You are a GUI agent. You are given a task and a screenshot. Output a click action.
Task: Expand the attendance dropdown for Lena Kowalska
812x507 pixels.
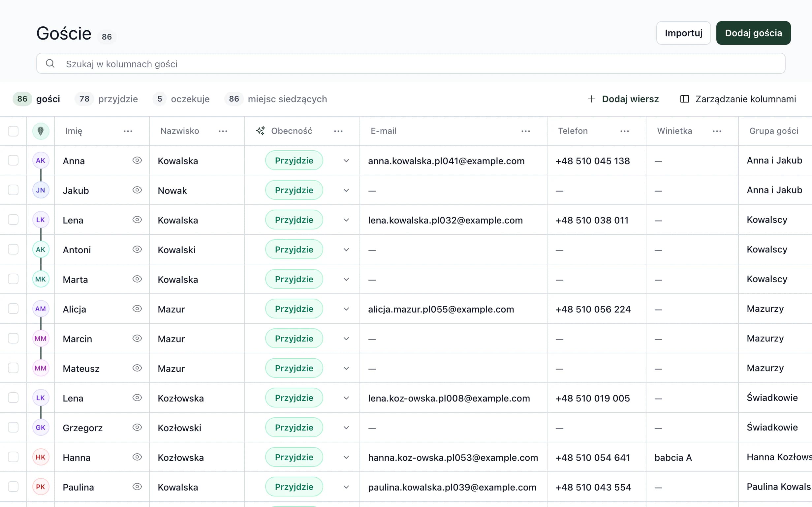[x=346, y=220]
